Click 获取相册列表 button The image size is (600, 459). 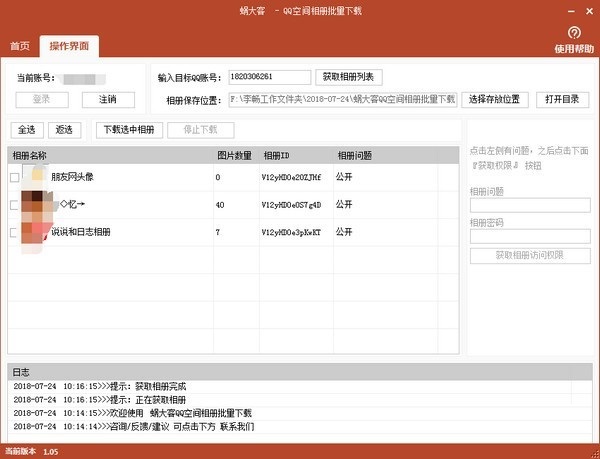point(349,77)
